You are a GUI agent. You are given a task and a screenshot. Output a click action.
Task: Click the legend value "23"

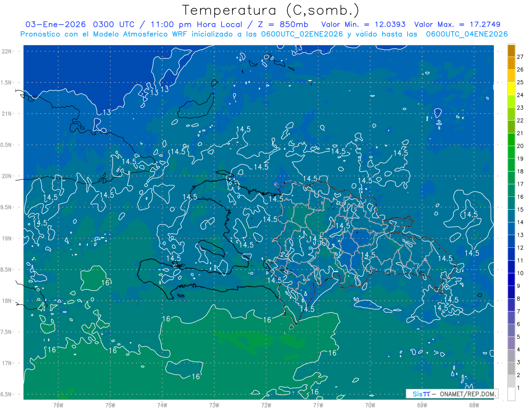point(520,108)
